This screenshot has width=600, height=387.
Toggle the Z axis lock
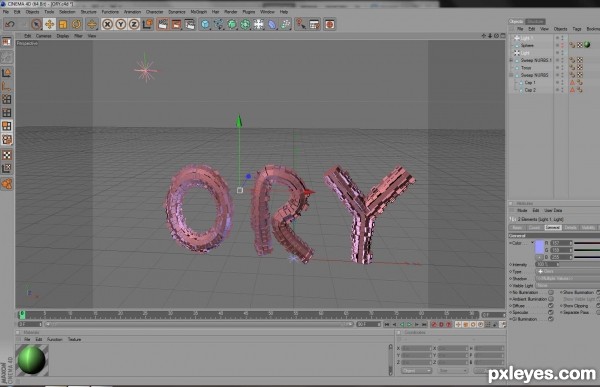134,24
